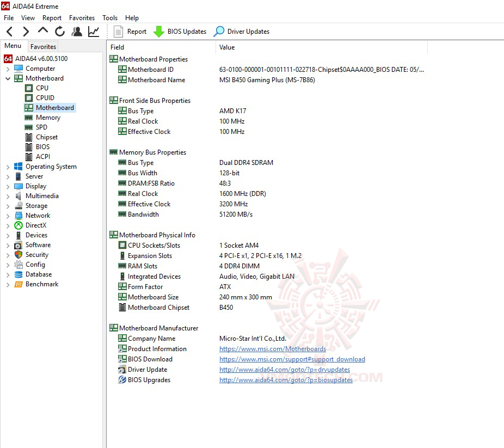
Task: Select the Benchmark item at sidebar bottom
Action: pyautogui.click(x=42, y=284)
